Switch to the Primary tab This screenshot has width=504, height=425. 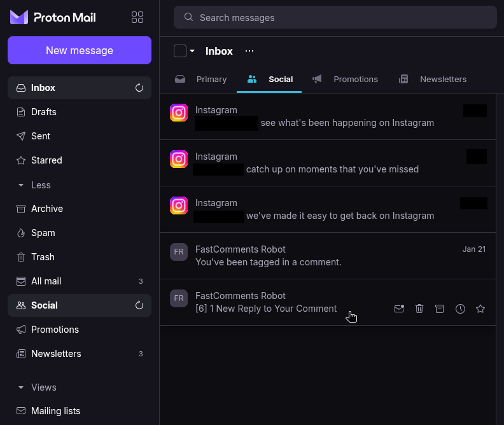[201, 80]
